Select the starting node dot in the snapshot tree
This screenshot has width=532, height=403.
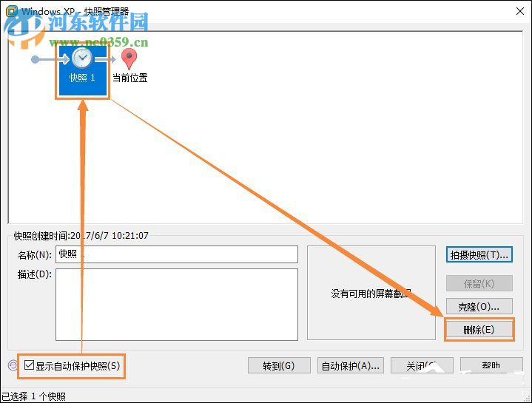[35, 60]
